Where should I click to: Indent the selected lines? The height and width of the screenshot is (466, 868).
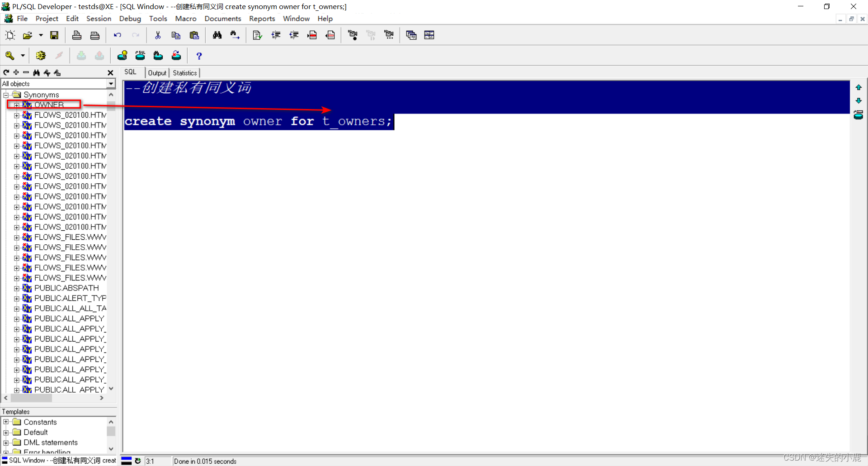(276, 35)
